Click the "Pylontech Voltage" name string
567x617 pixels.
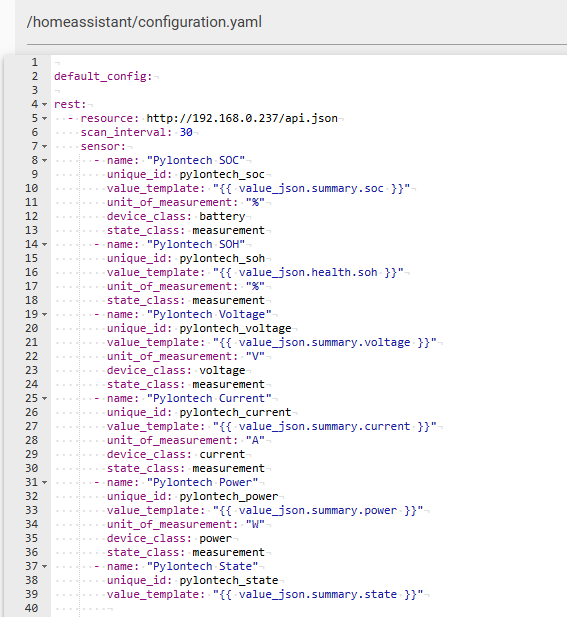coord(209,314)
